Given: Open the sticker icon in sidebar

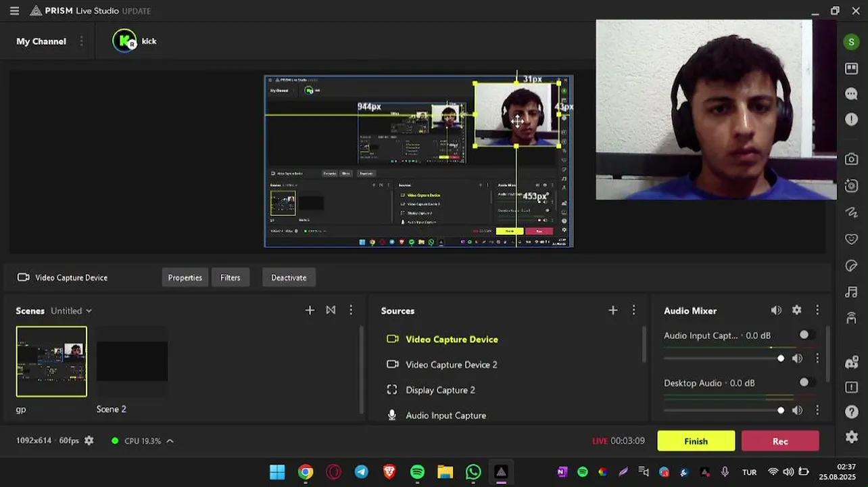Looking at the screenshot, I should 851,265.
